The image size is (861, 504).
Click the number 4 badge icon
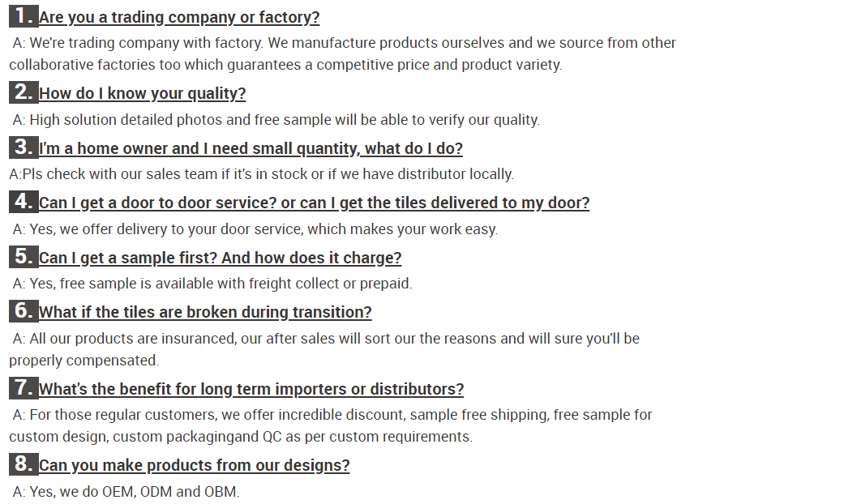(24, 202)
